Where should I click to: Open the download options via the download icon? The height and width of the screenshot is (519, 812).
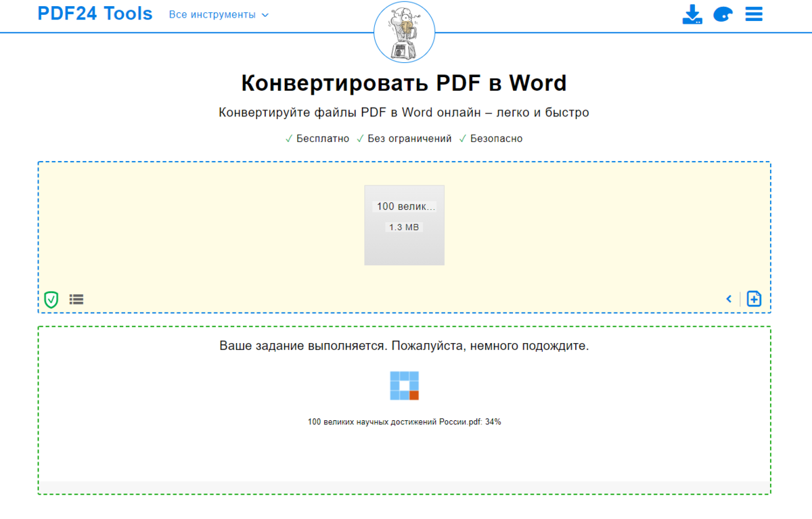692,14
